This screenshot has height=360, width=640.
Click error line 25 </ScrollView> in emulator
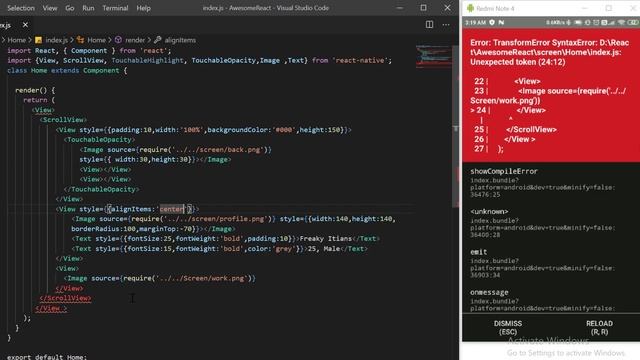click(531, 129)
